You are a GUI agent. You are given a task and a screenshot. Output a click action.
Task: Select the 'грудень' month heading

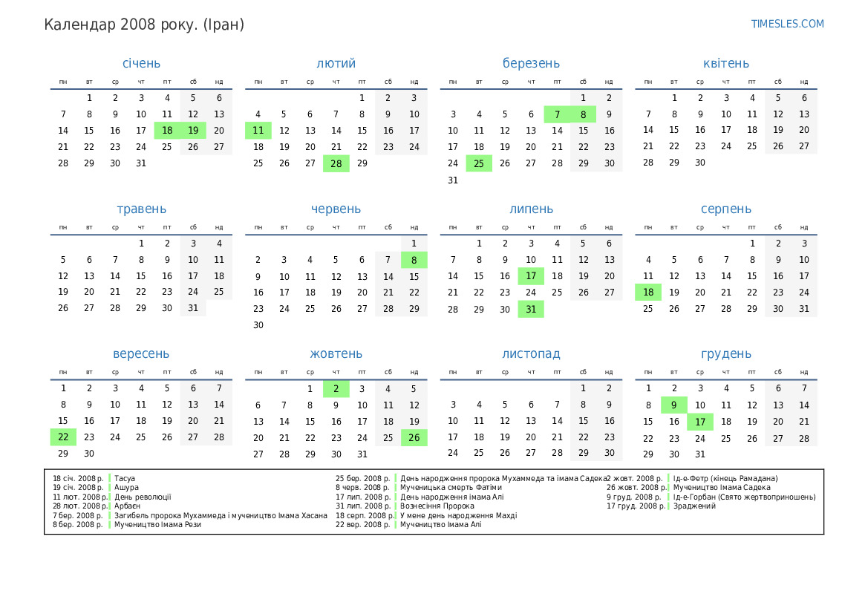click(725, 354)
